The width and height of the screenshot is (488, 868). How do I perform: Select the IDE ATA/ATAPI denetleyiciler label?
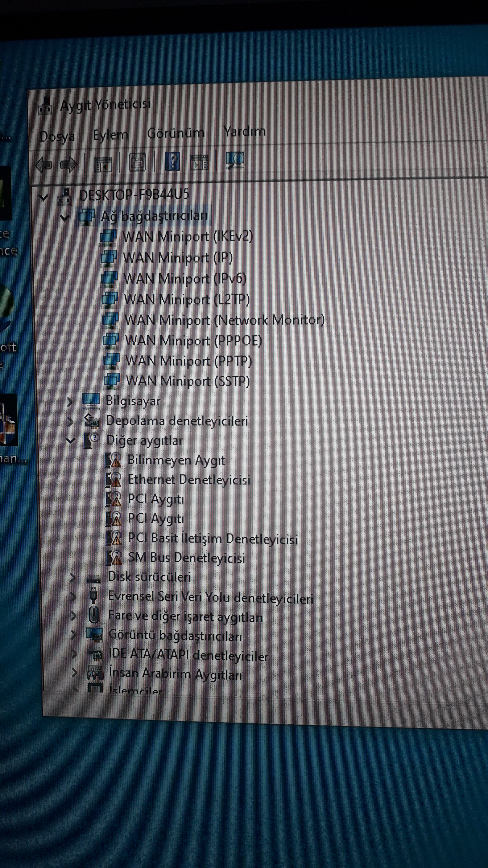[x=188, y=655]
